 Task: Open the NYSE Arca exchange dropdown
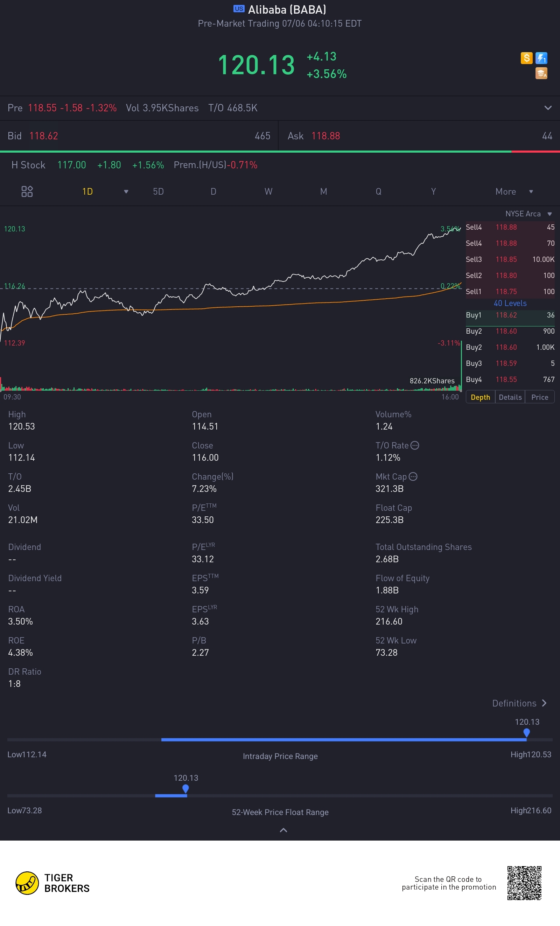pyautogui.click(x=528, y=214)
